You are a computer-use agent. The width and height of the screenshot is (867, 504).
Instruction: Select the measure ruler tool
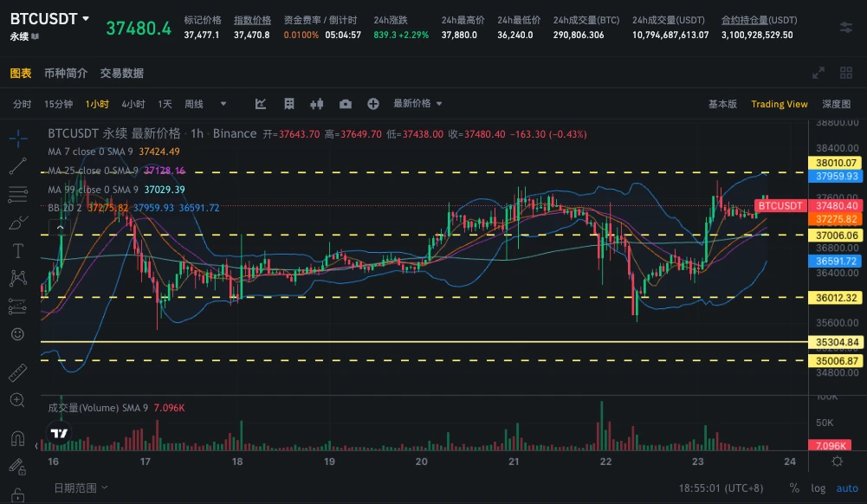[17, 372]
